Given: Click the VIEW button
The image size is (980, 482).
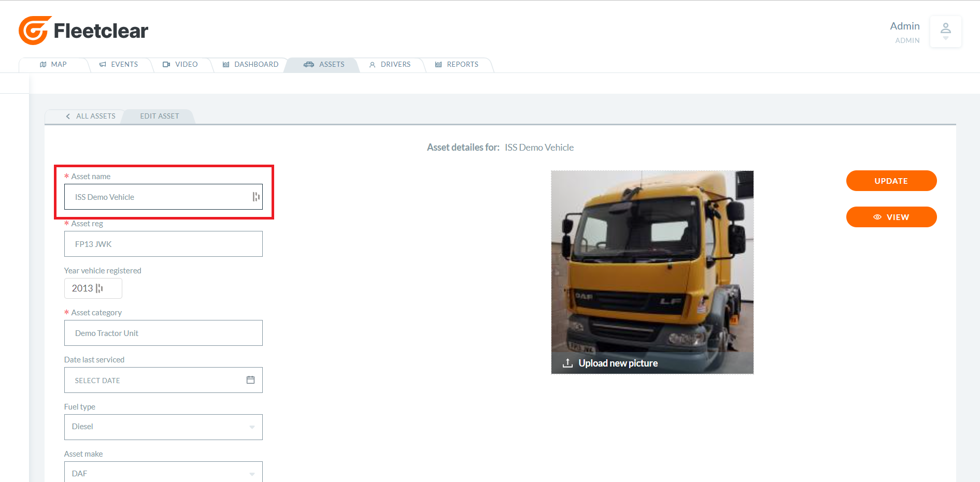Looking at the screenshot, I should (891, 217).
